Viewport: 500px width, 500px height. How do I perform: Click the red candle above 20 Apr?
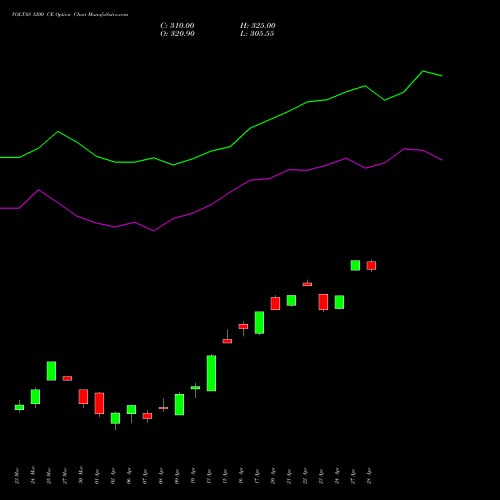pyautogui.click(x=275, y=303)
